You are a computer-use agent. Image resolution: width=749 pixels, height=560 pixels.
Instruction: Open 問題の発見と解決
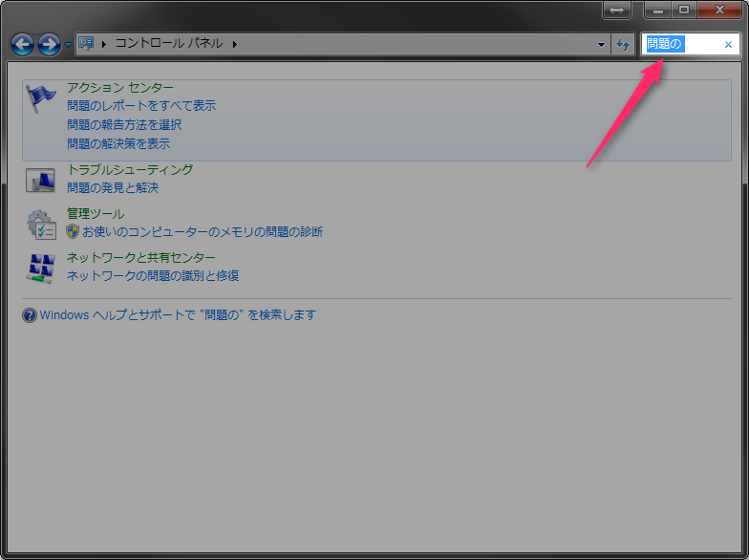[x=113, y=187]
